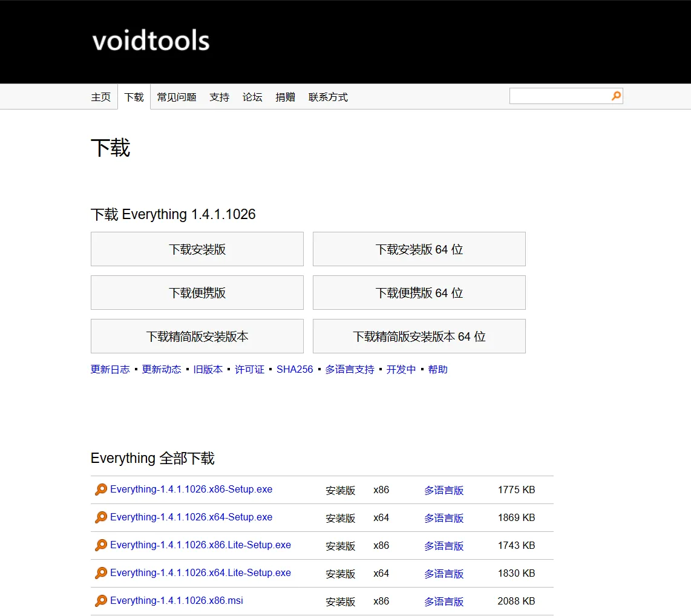Open the 开发中 link

(401, 369)
